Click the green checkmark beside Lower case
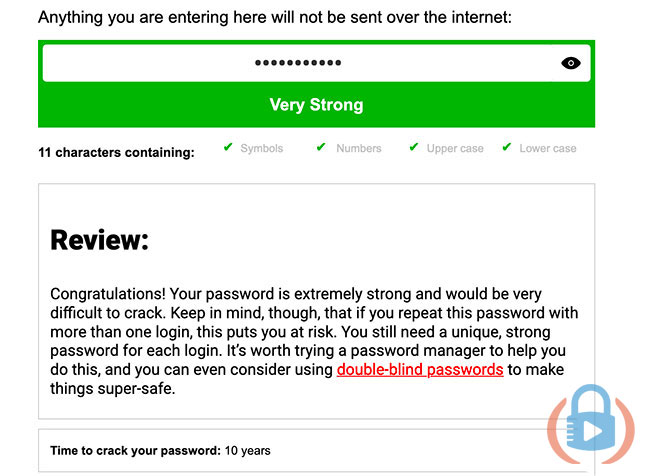This screenshot has width=650, height=476. (507, 147)
